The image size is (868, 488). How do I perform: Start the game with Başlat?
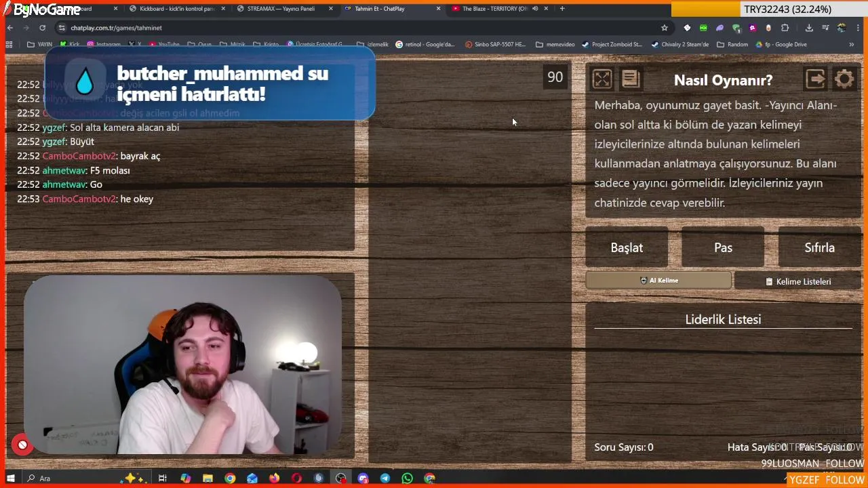(627, 248)
